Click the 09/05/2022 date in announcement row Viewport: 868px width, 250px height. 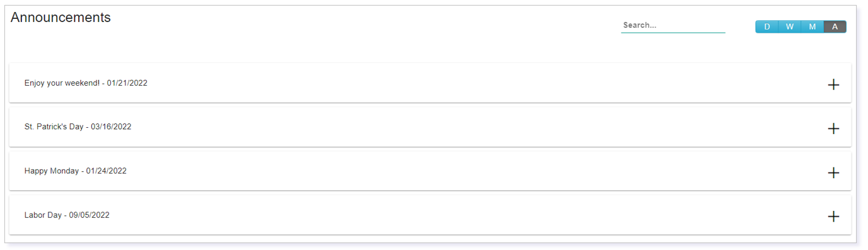[x=90, y=215]
